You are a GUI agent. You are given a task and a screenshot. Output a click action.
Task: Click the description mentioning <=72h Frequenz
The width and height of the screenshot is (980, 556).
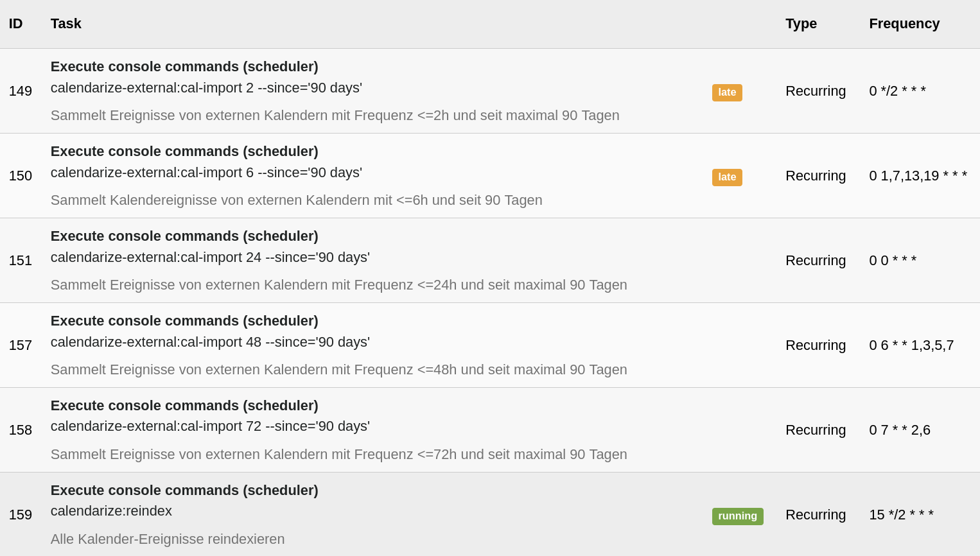pyautogui.click(x=338, y=455)
